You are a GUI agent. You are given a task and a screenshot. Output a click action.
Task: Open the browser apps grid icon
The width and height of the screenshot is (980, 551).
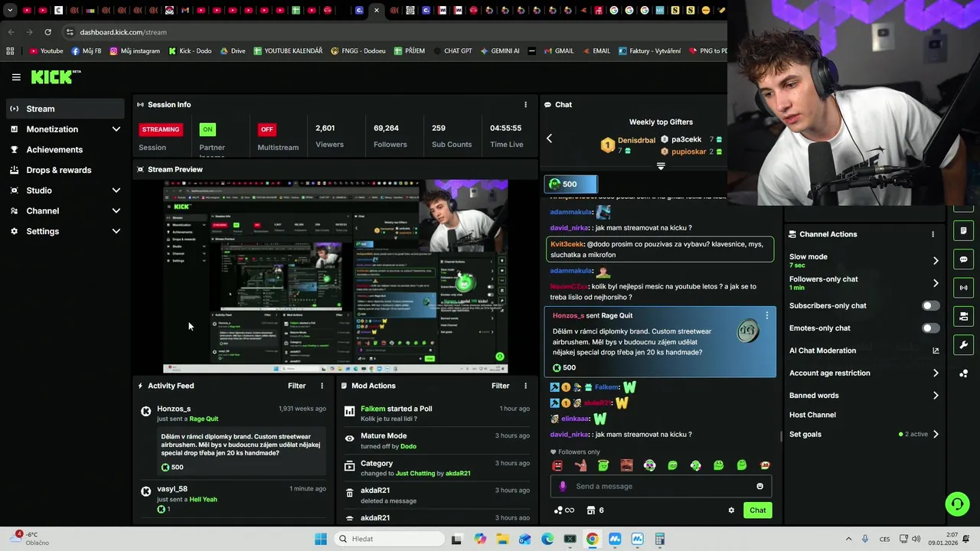pos(10,51)
